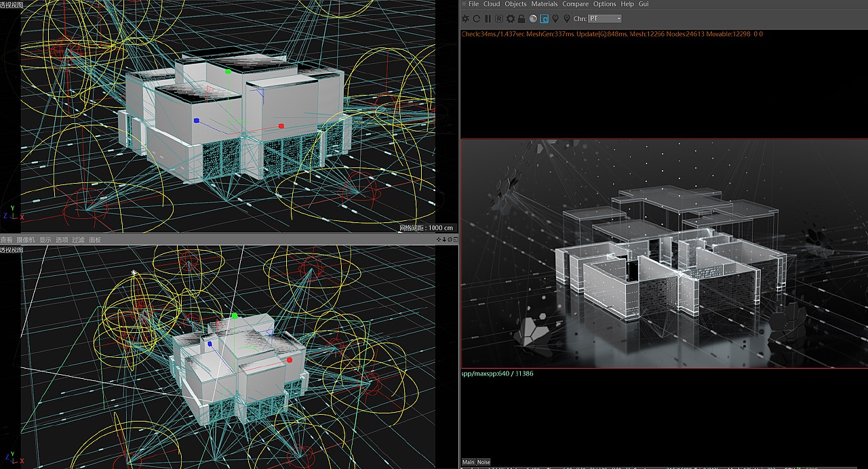Viewport: 868px width, 469px height.
Task: Click the XYZ axis indicator in top viewport
Action: point(14,213)
